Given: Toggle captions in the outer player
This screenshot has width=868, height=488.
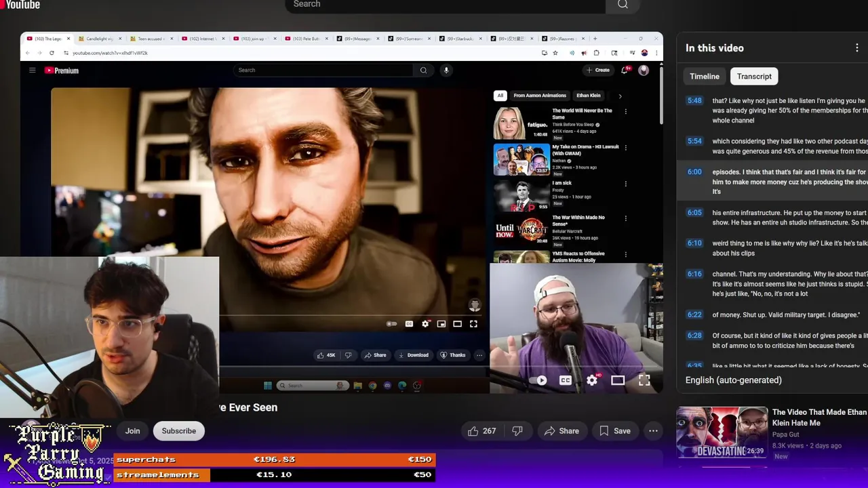Looking at the screenshot, I should click(x=565, y=380).
